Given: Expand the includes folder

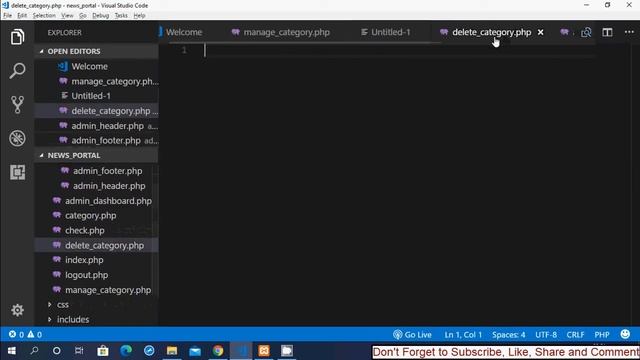Looking at the screenshot, I should click(x=73, y=320).
